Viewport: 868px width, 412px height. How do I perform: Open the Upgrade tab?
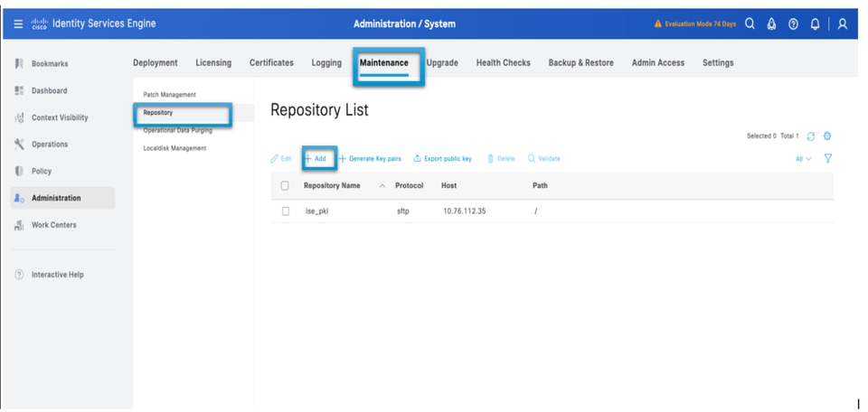(442, 63)
